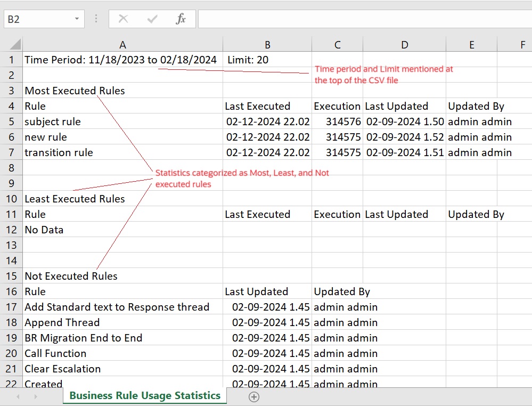Image resolution: width=532 pixels, height=406 pixels.
Task: Click '02-12-2024 22.02' in subject rule row
Action: [267, 121]
